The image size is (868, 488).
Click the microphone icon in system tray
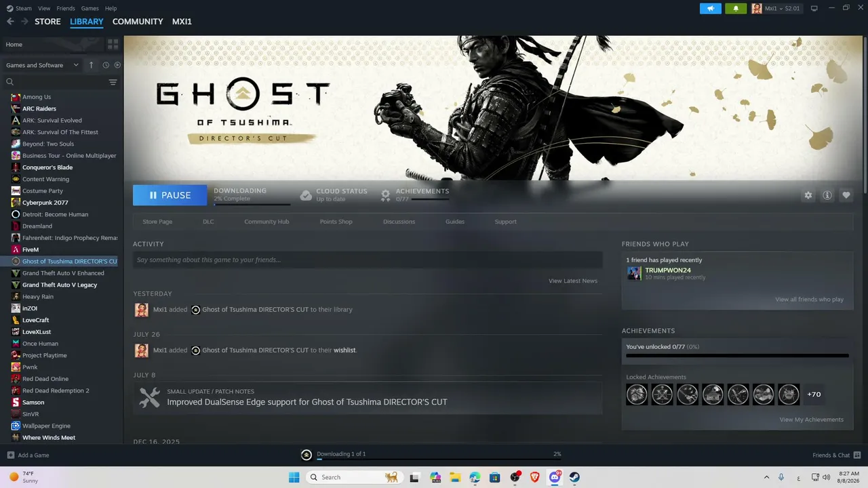click(781, 477)
